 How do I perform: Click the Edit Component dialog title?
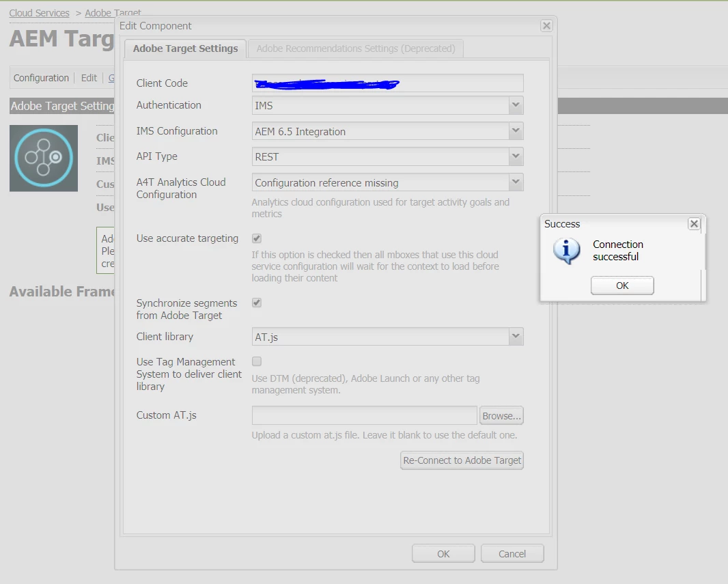(156, 26)
